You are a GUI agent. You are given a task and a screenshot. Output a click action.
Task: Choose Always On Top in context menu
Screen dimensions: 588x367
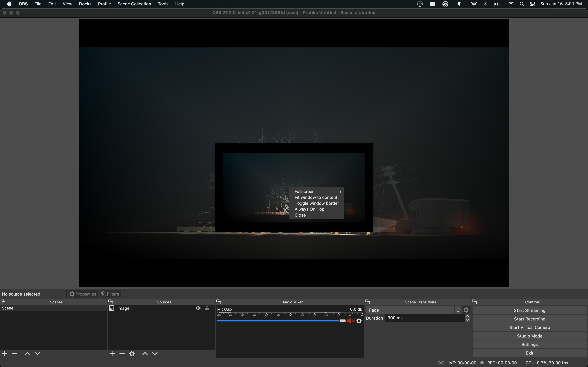point(309,209)
